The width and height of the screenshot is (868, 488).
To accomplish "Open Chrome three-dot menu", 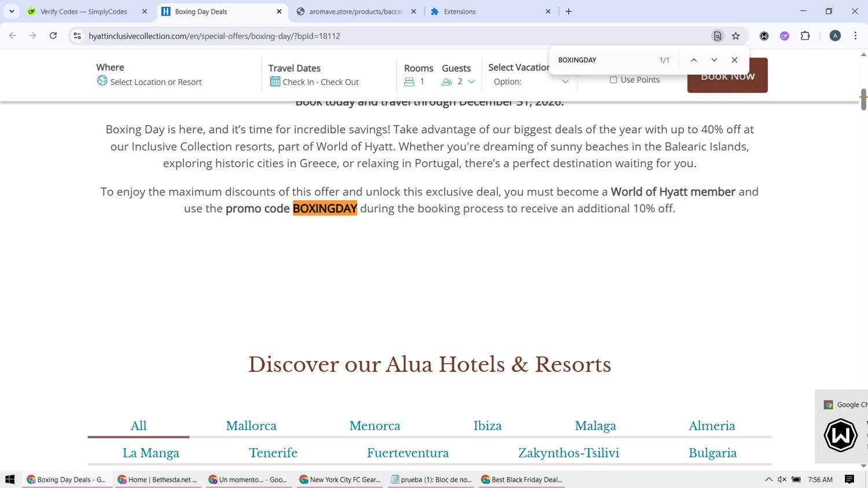I will 856,36.
